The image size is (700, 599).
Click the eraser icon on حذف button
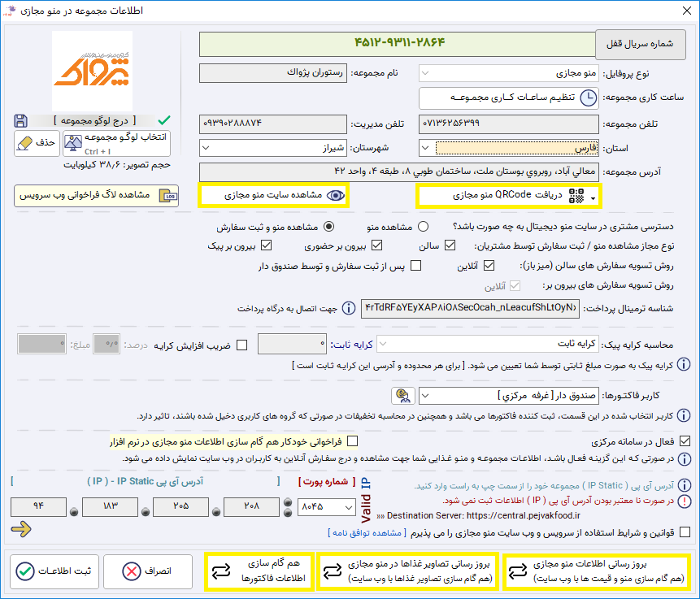click(25, 143)
